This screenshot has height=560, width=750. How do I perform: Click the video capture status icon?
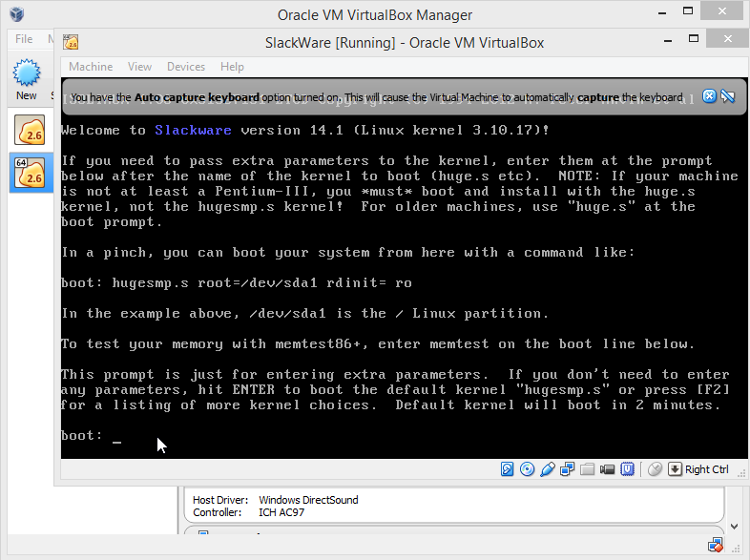click(607, 469)
